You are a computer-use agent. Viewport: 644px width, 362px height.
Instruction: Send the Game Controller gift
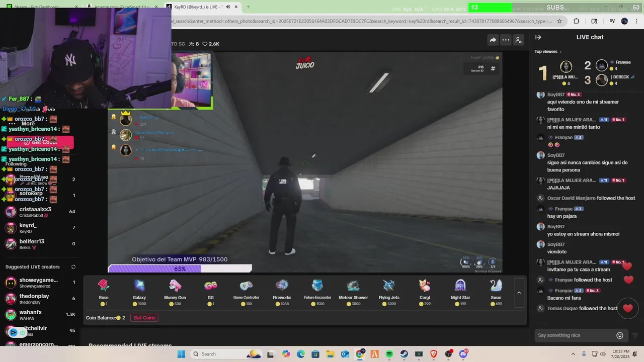point(246,292)
